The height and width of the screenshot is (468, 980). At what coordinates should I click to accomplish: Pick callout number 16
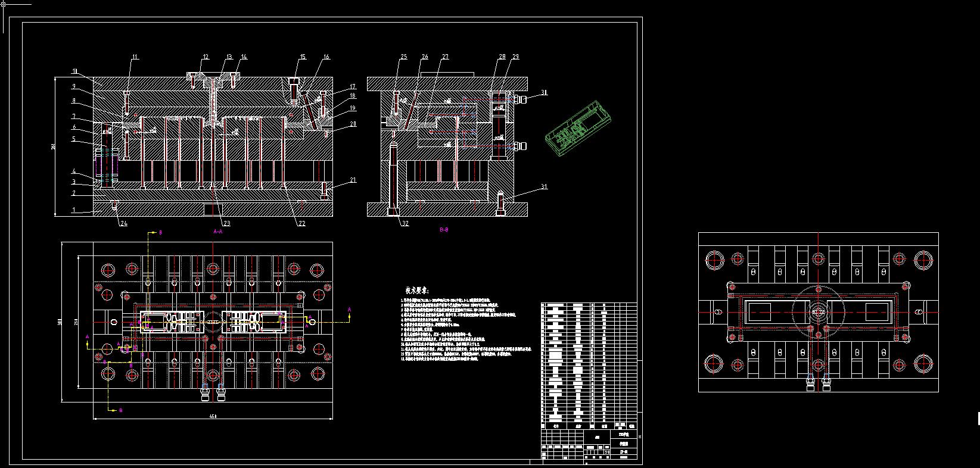point(326,57)
